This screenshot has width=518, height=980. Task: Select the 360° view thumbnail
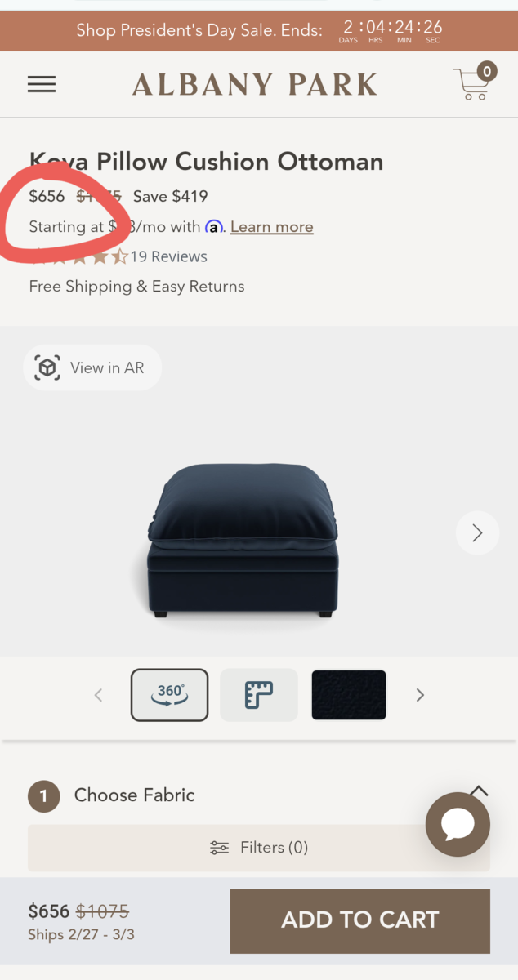click(169, 695)
